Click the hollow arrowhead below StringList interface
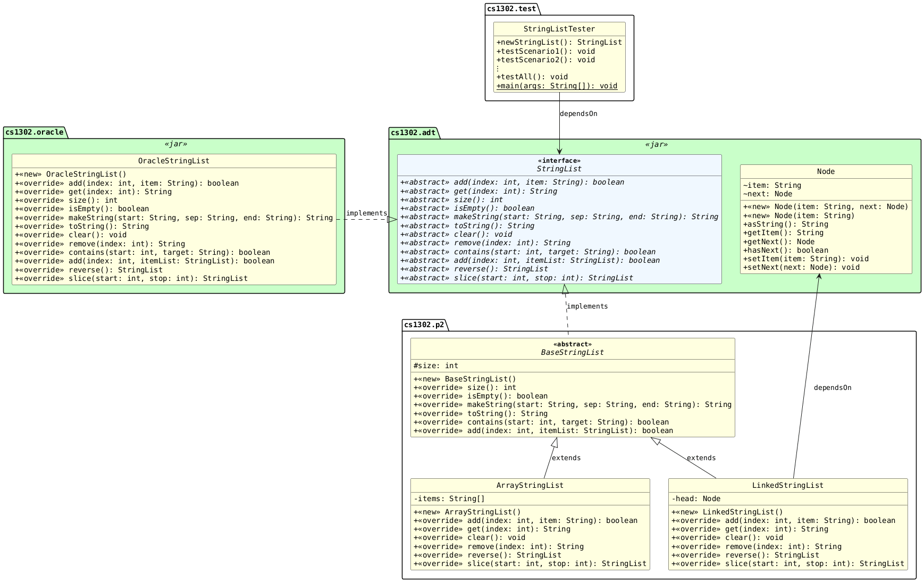The image size is (924, 582). coord(565,289)
